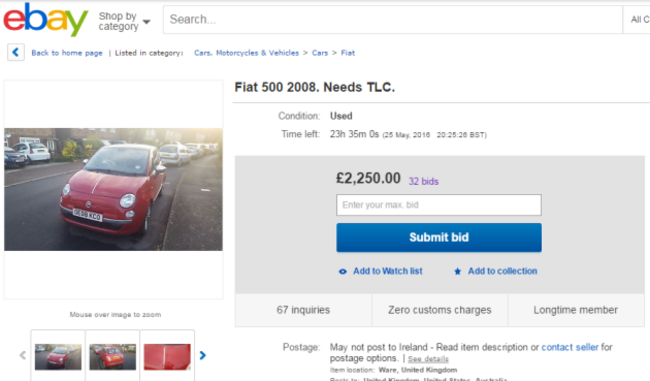Show next thumbnails with right arrow

202,355
